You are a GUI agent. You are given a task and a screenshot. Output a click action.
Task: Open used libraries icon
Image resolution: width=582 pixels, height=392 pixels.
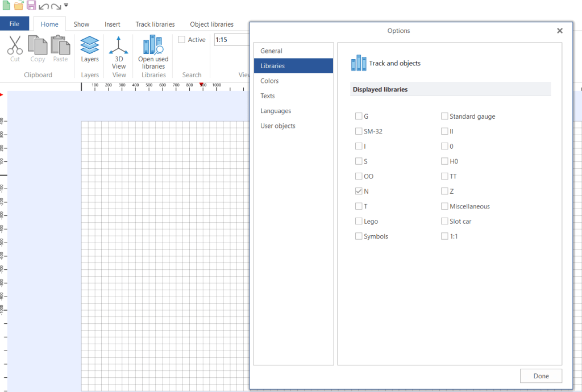pyautogui.click(x=153, y=45)
